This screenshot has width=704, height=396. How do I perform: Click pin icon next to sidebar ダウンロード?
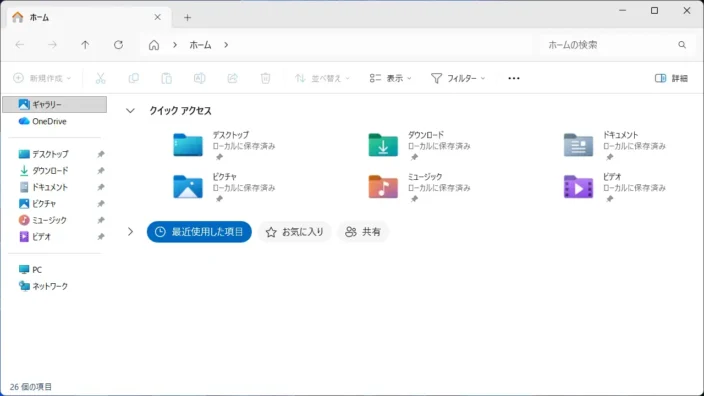[101, 171]
